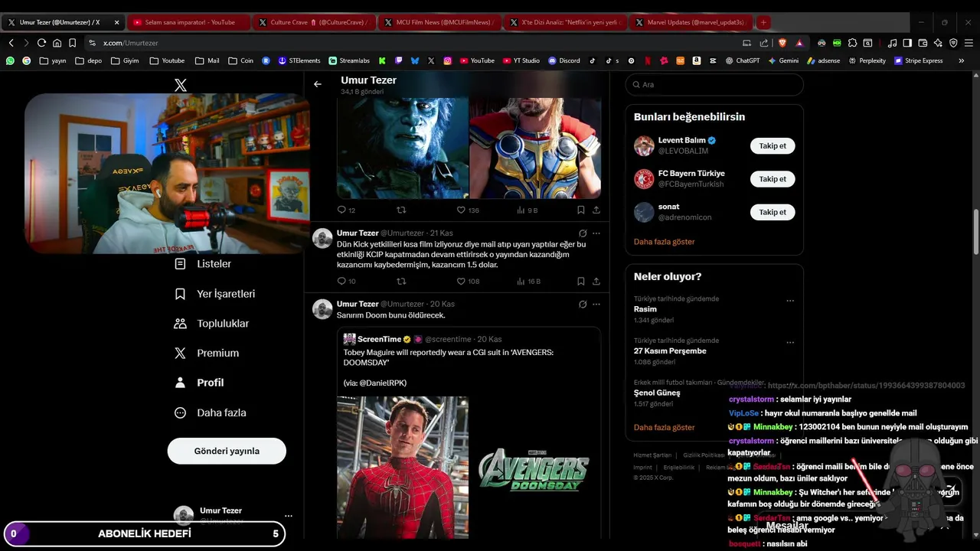
Task: Open Topluluklar in the sidebar
Action: coord(212,324)
